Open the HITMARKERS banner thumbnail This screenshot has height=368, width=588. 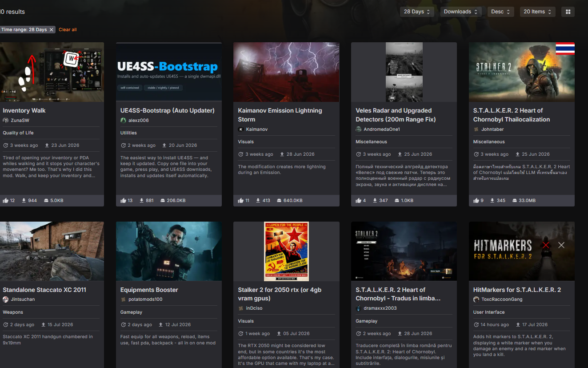point(522,251)
